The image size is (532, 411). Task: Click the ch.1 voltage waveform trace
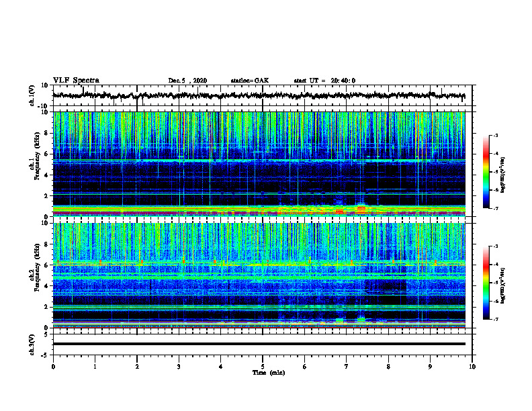[259, 95]
